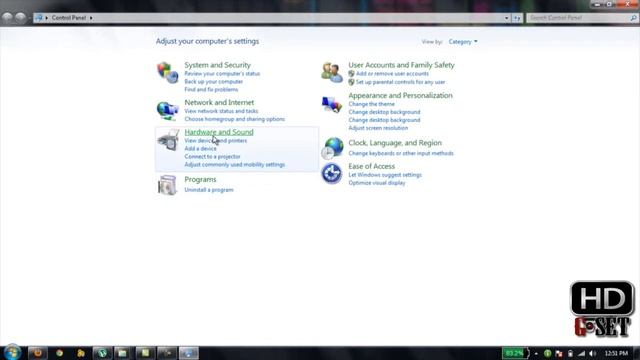Open View devices and printers link
640x360 pixels.
coord(216,140)
